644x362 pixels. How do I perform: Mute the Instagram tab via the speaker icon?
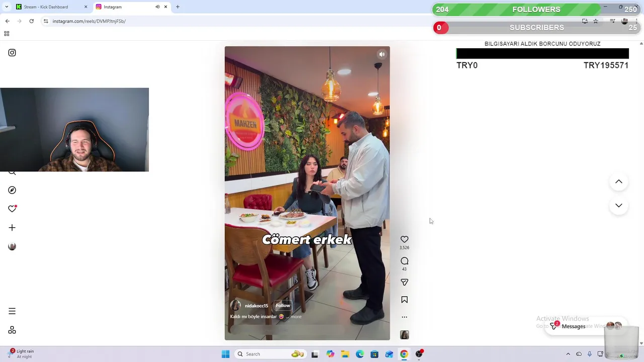coord(157,7)
